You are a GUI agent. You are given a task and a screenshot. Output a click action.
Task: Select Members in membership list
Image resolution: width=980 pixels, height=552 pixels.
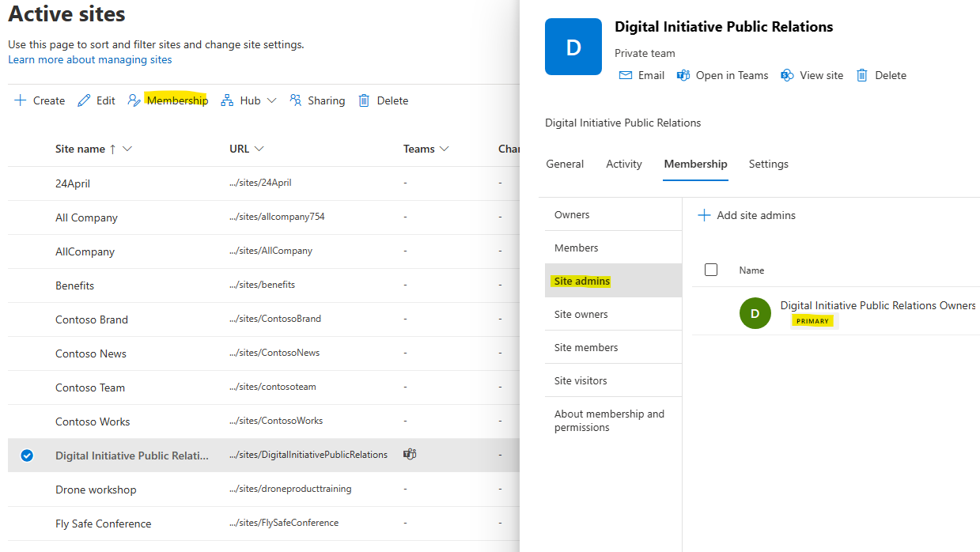[x=613, y=248]
